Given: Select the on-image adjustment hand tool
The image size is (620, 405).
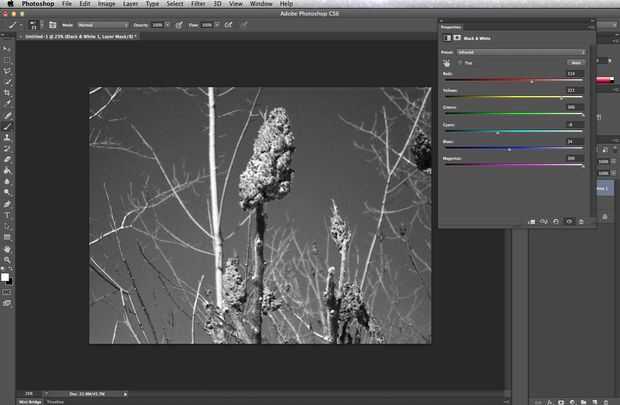Looking at the screenshot, I should [x=447, y=63].
